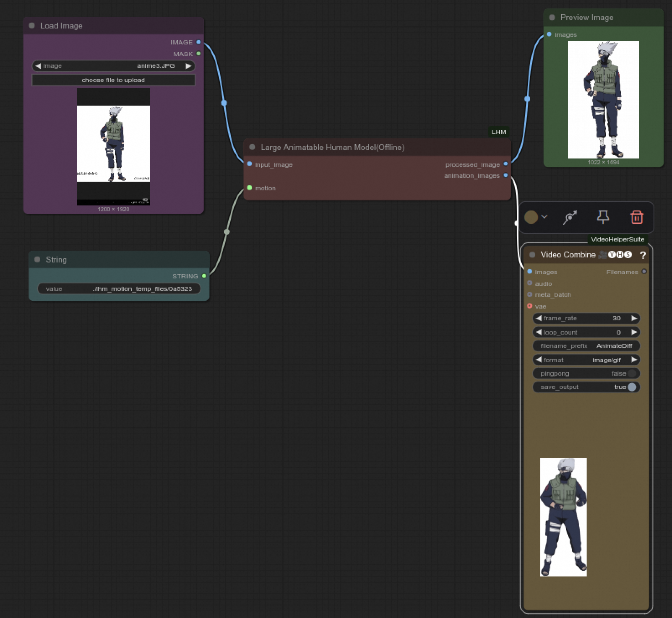Collapse the Preview Image node via its dot
Image resolution: width=672 pixels, height=618 pixels.
click(x=552, y=17)
